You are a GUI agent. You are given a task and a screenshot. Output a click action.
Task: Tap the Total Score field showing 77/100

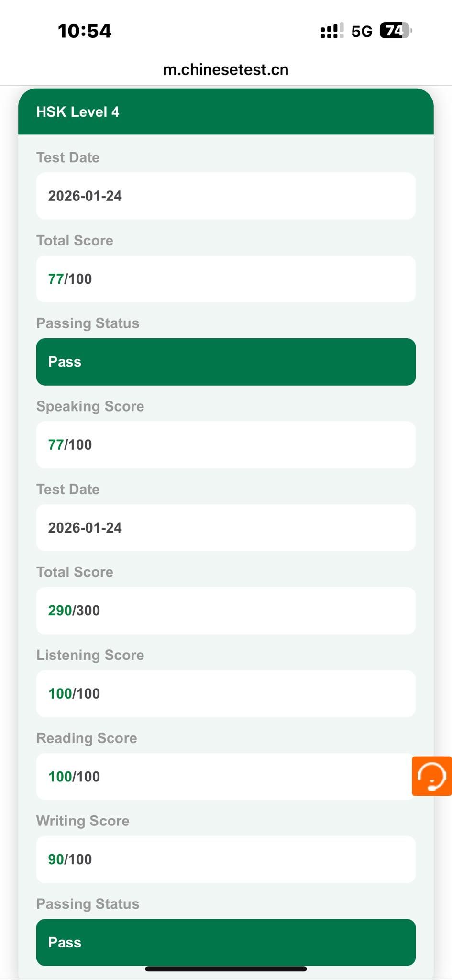pos(226,279)
